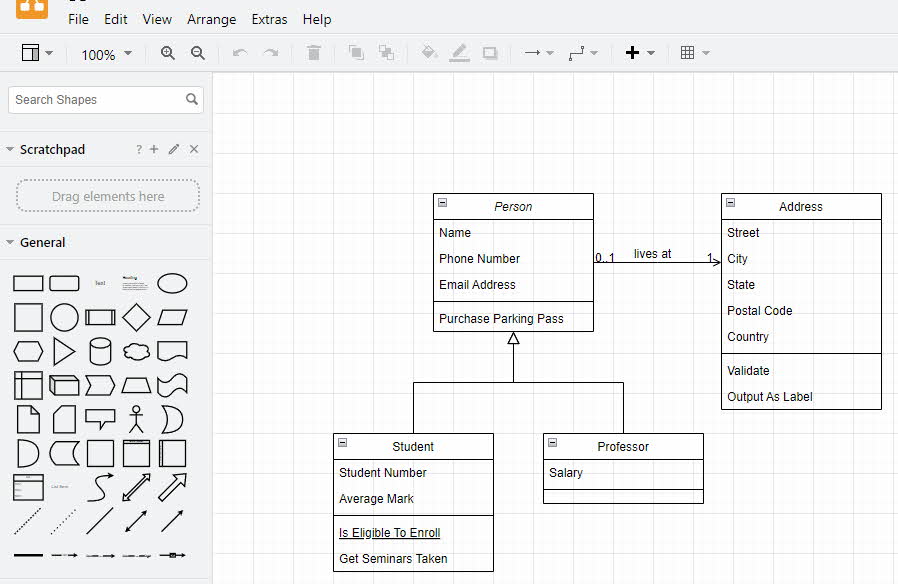Select the Line Color pencil icon
Viewport: 898px width, 584px height.
[459, 54]
